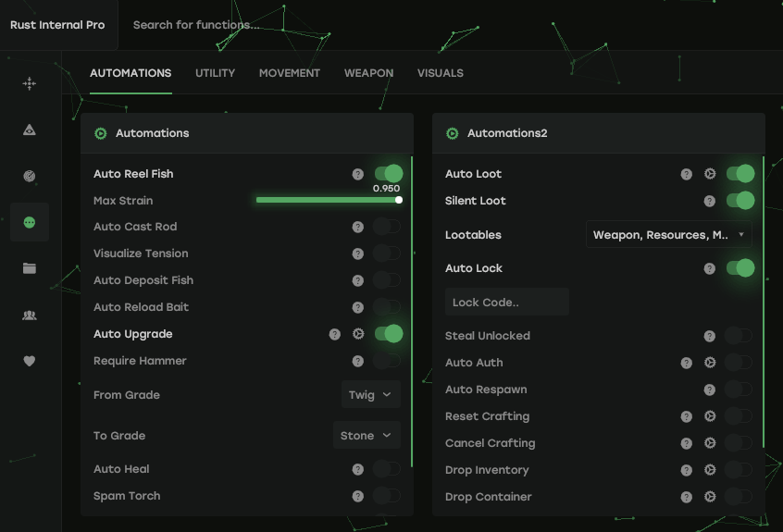Enable the Drop Container toggle
783x532 pixels.
click(x=739, y=496)
